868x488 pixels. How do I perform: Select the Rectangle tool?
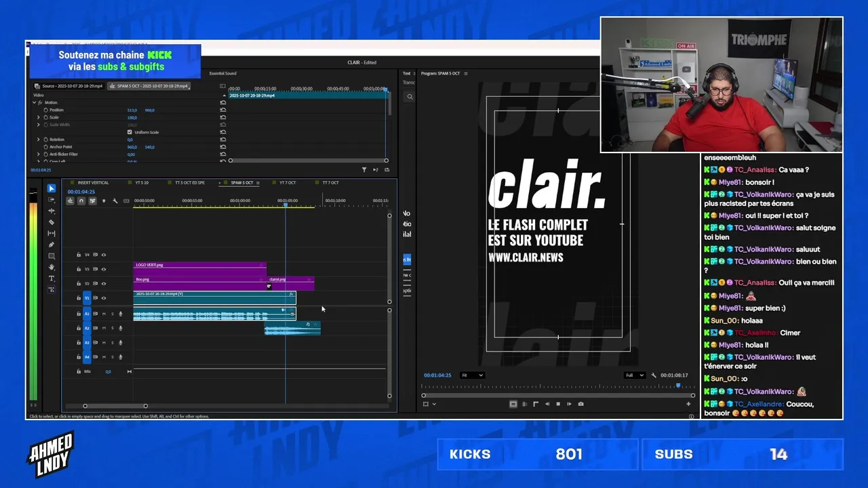[52, 256]
